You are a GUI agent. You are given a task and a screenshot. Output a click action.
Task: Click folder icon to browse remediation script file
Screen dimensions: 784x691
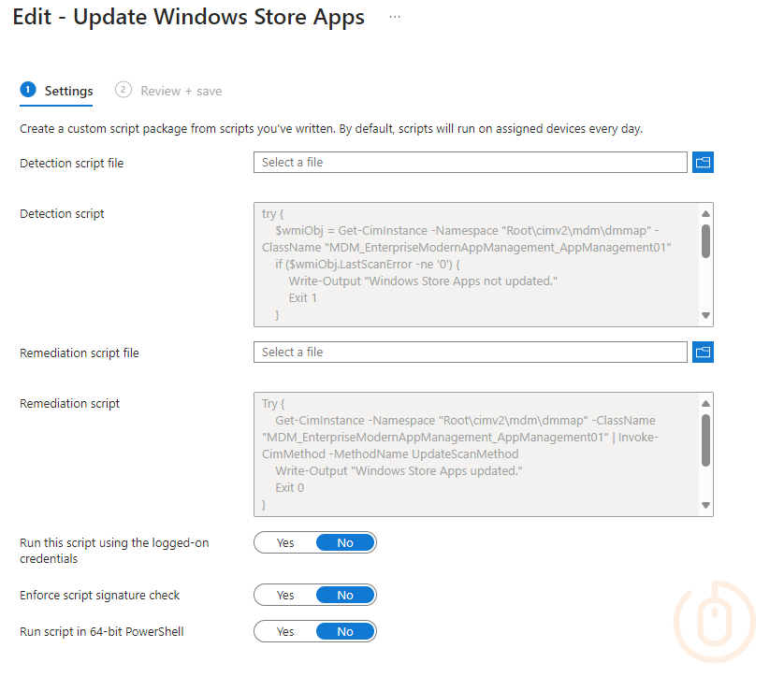[703, 353]
